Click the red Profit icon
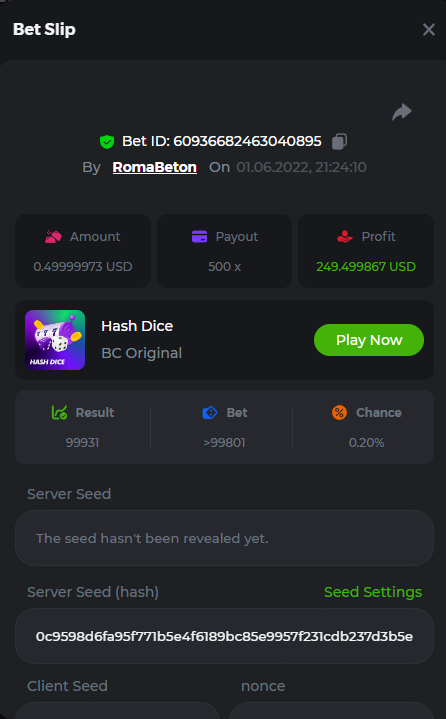Viewport: 446px width, 719px height. [345, 237]
